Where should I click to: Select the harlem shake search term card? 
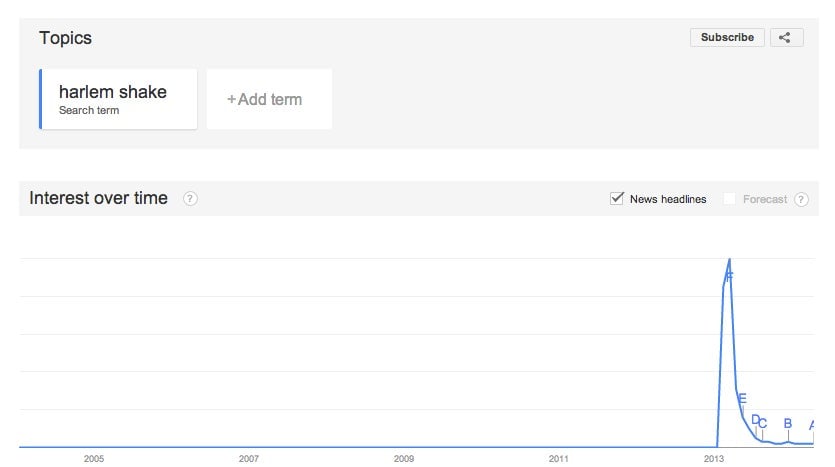tap(118, 99)
